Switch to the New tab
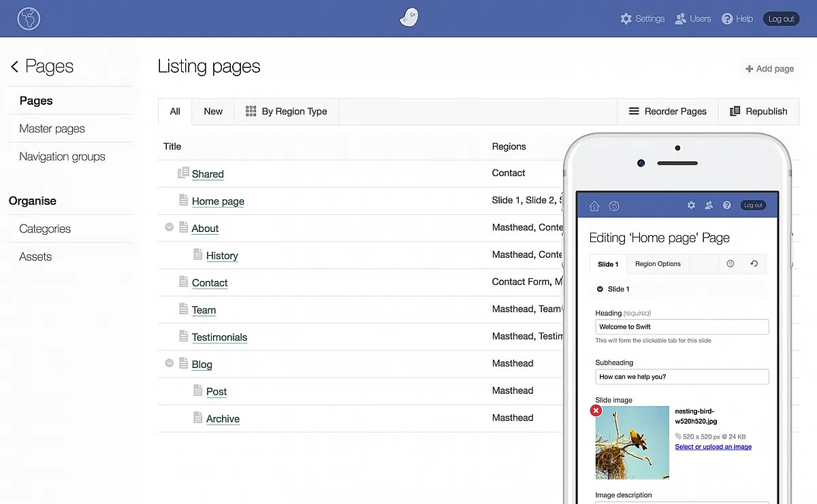817x504 pixels. point(213,112)
